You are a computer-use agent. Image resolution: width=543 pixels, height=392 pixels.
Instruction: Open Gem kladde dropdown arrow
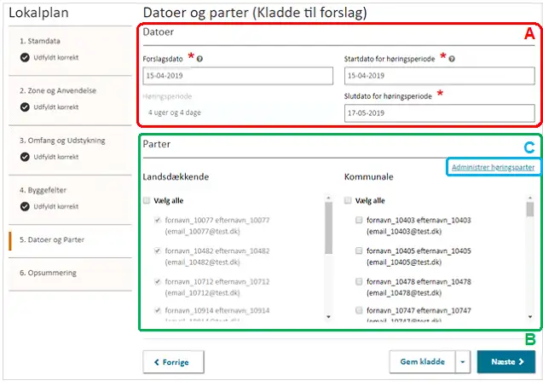[x=462, y=362]
